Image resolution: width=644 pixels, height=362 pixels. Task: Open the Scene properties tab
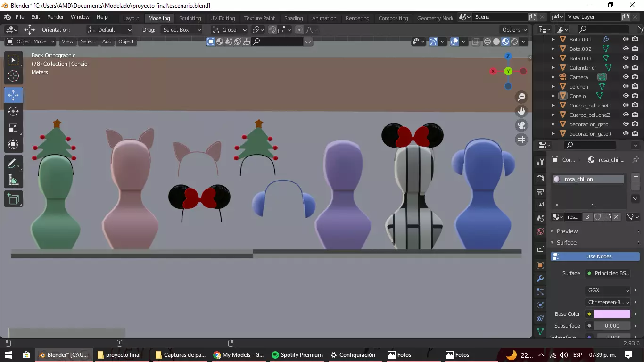pos(540,218)
